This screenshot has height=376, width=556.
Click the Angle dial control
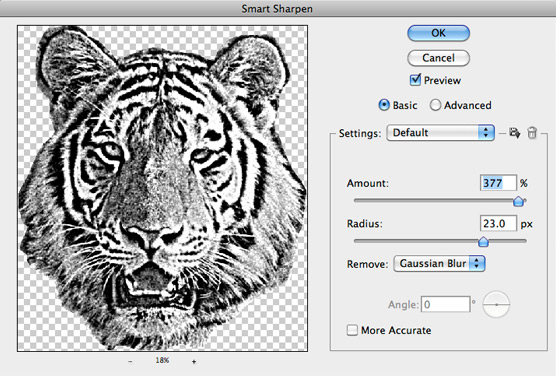coord(496,304)
